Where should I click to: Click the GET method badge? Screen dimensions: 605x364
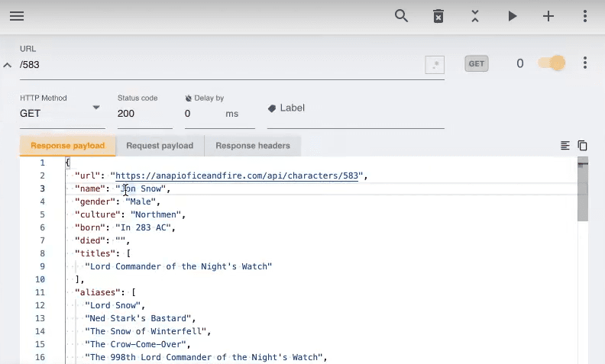point(477,63)
